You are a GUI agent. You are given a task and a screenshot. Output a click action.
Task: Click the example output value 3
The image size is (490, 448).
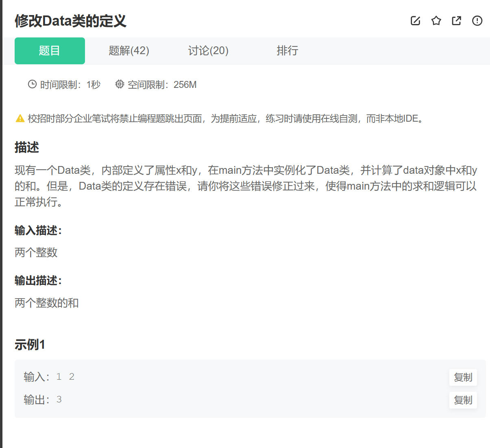[x=59, y=400]
